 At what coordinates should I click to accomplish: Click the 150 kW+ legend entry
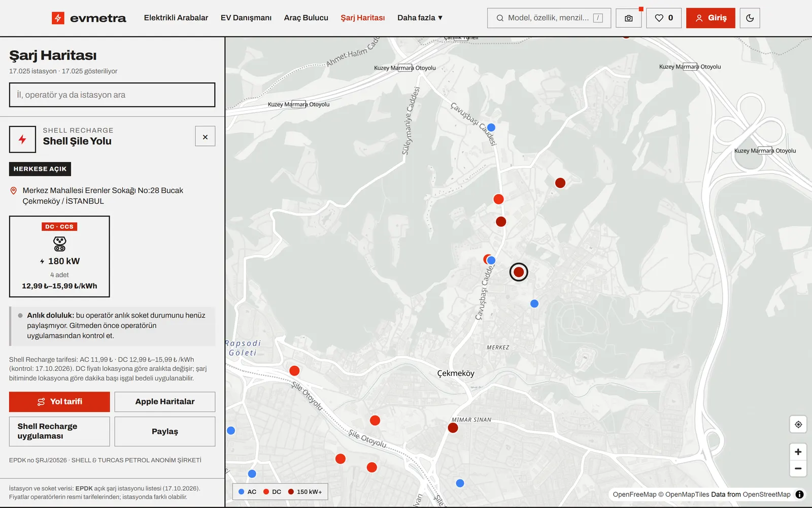click(x=305, y=492)
